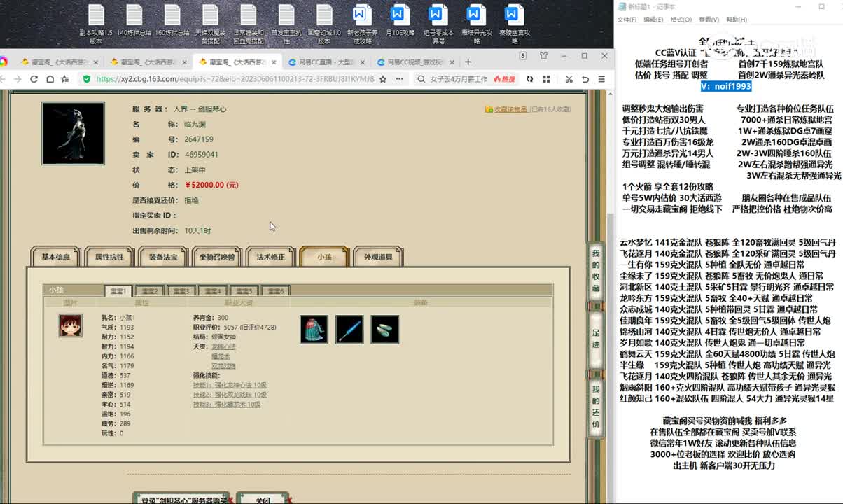Select the 宝宝3 sub-tab

click(x=181, y=290)
